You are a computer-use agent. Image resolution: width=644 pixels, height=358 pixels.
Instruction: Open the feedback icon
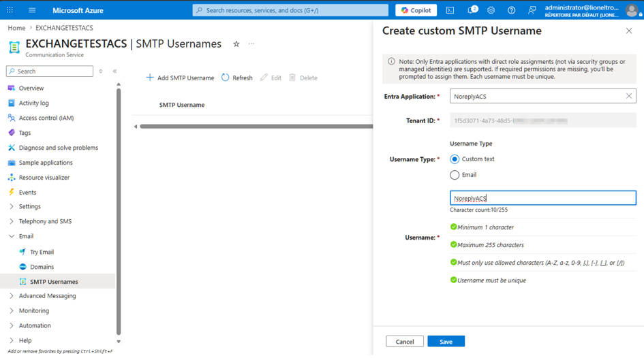[532, 10]
